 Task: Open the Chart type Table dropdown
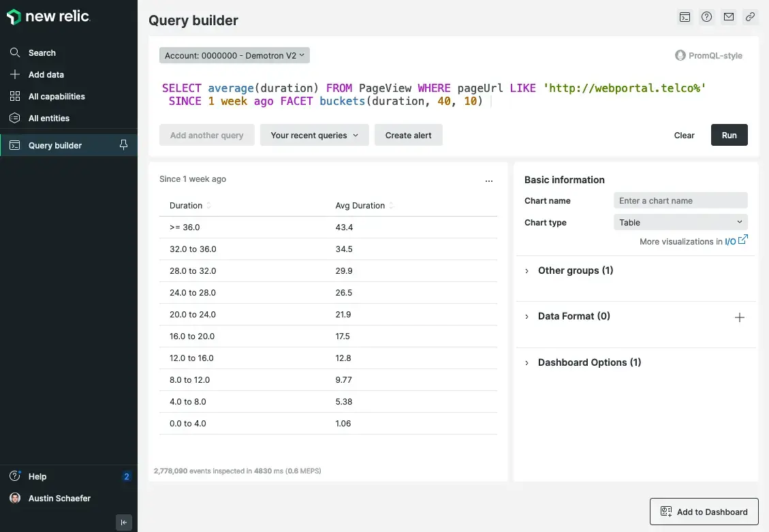point(680,223)
